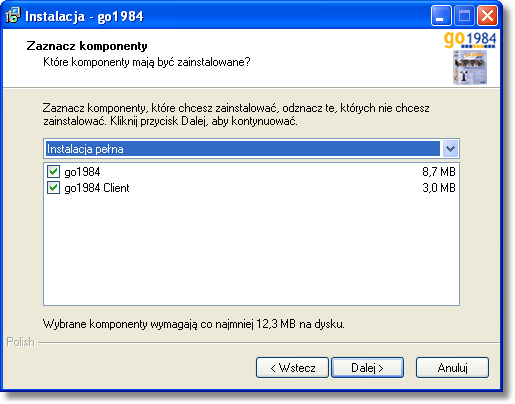
Task: Select the go1984 component label text
Action: click(82, 172)
